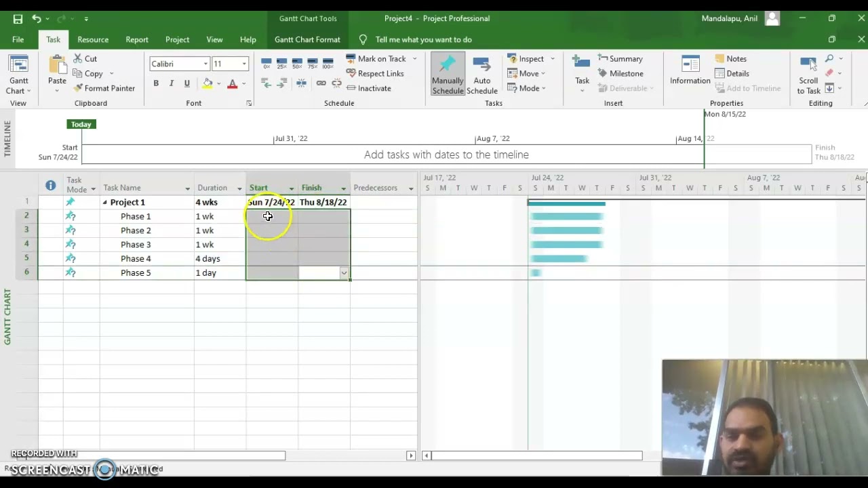Switch to the Resource tab
The height and width of the screenshot is (488, 868).
[x=93, y=39]
